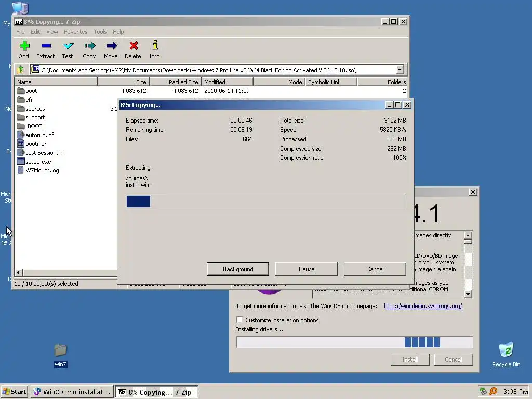The image size is (532, 399).
Task: Click the 7-Zip copying progress bar
Action: click(x=265, y=201)
